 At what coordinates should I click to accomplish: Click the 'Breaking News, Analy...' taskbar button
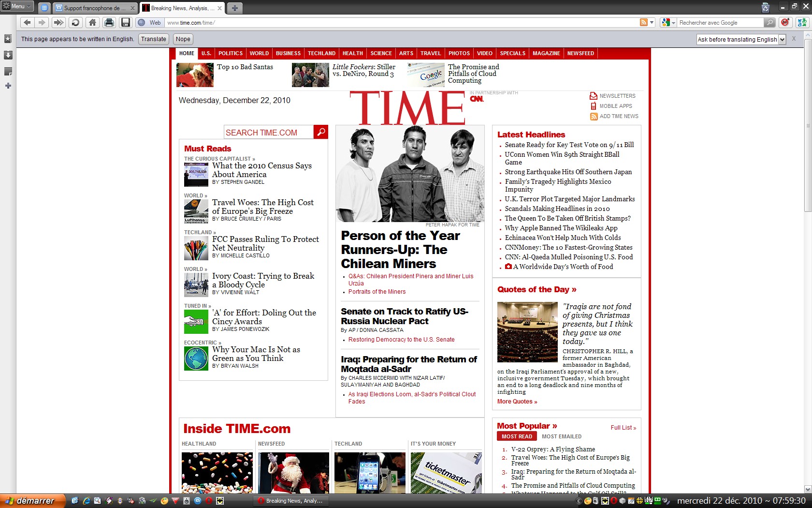pyautogui.click(x=291, y=501)
